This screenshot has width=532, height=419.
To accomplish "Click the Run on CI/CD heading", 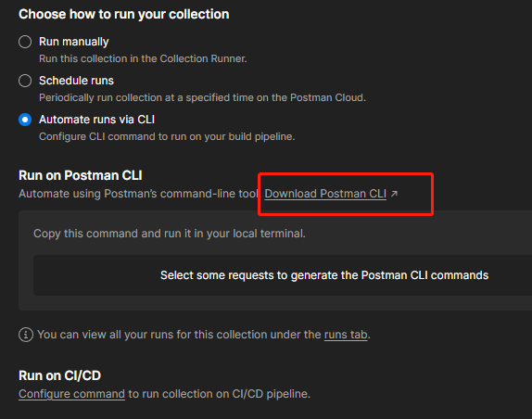I will click(59, 375).
